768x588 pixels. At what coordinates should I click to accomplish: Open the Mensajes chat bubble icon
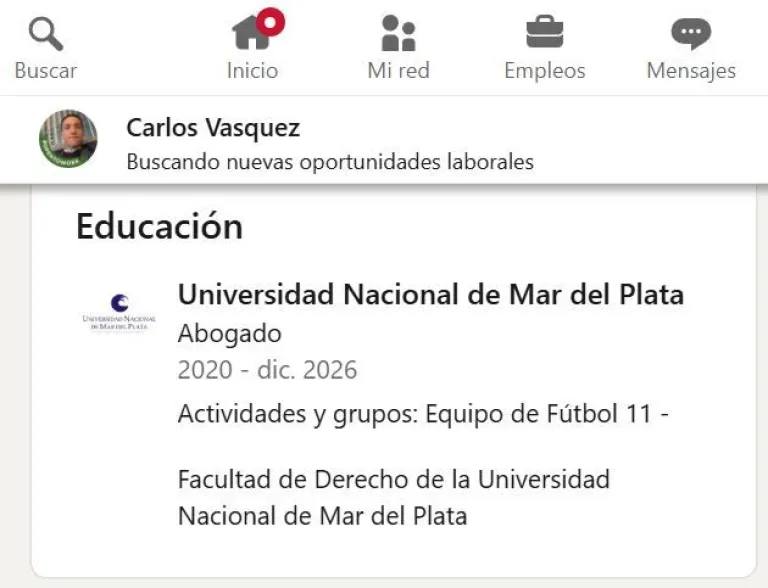point(690,33)
